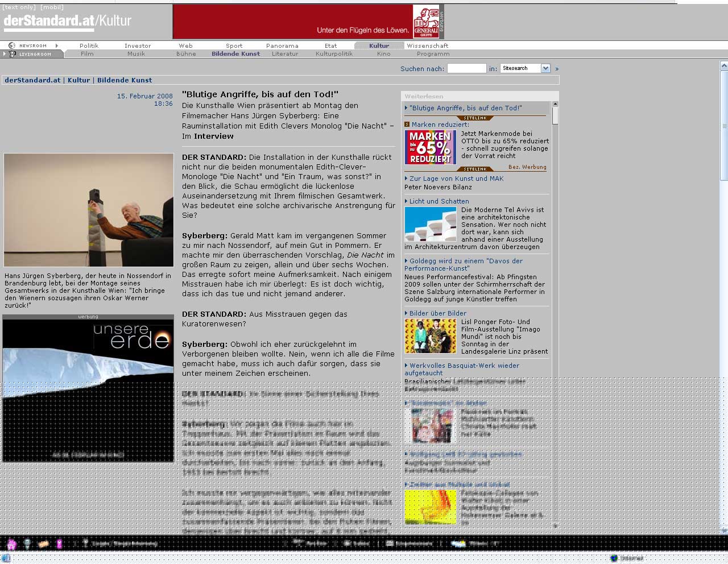Click the Kultur breadcrumb link
The width and height of the screenshot is (728, 564).
[x=78, y=80]
